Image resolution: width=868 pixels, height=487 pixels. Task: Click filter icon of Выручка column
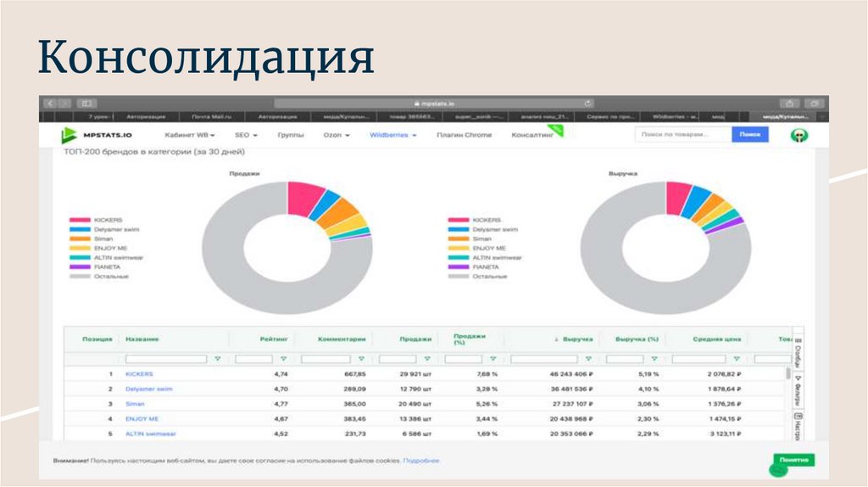point(588,359)
